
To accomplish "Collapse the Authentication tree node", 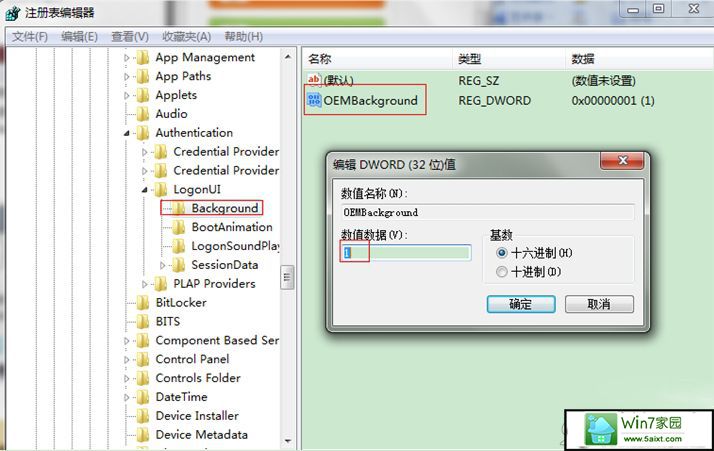I will tap(127, 133).
